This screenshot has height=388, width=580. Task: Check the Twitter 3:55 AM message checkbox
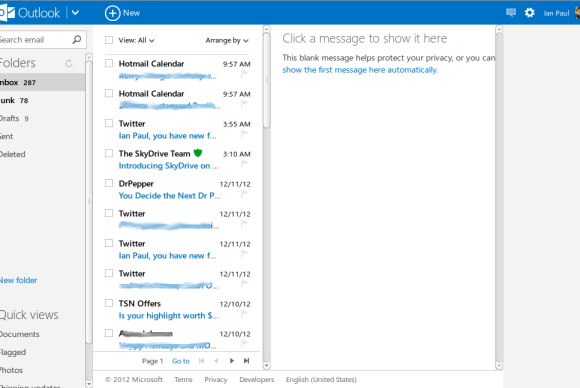tap(109, 123)
